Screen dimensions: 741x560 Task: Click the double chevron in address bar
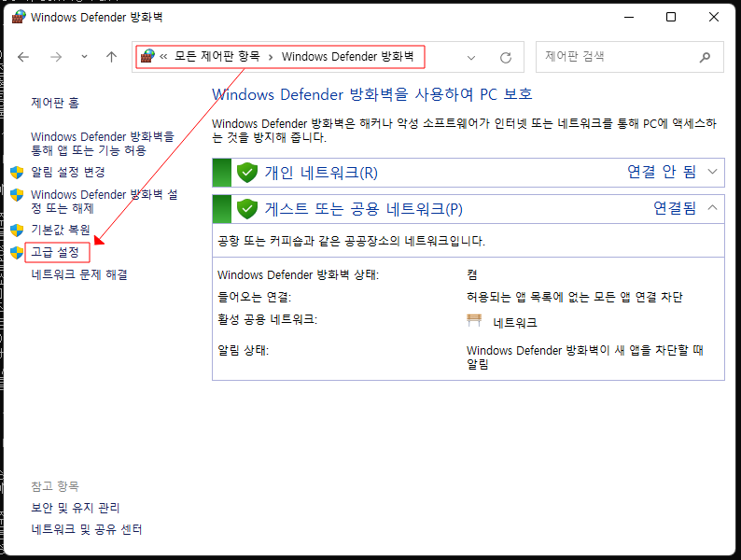click(163, 57)
